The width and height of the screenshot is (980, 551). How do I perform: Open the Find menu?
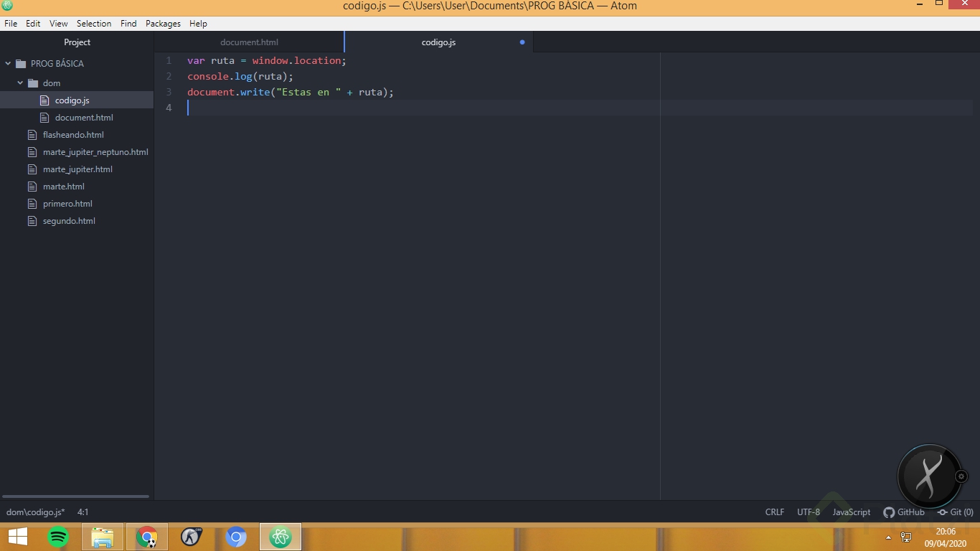(x=128, y=24)
